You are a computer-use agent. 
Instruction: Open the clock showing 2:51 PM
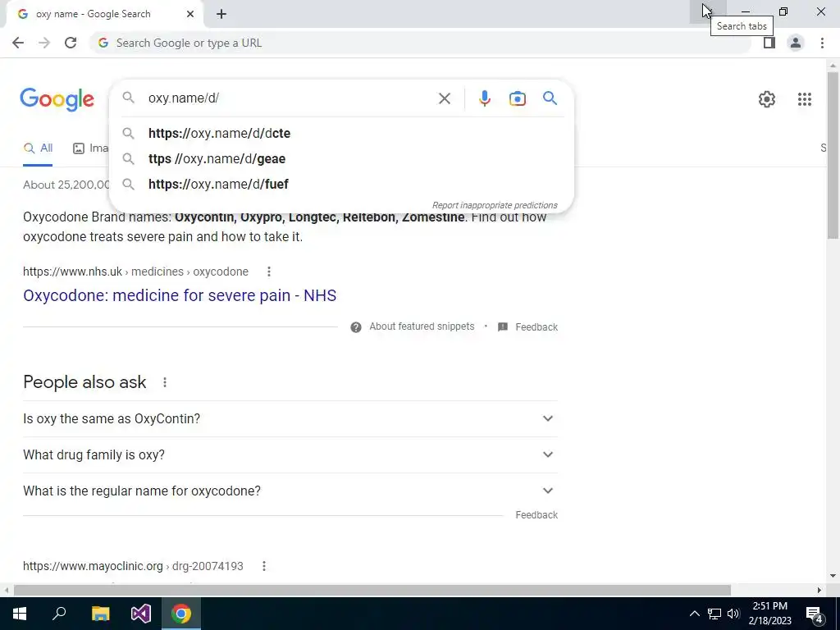pos(769,614)
